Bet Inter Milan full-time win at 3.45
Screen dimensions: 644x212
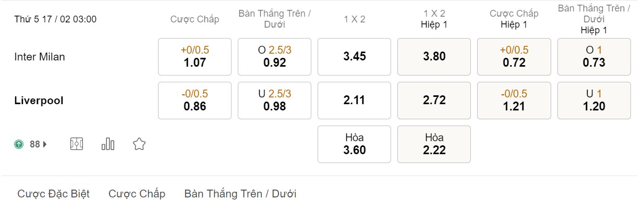pyautogui.click(x=354, y=56)
